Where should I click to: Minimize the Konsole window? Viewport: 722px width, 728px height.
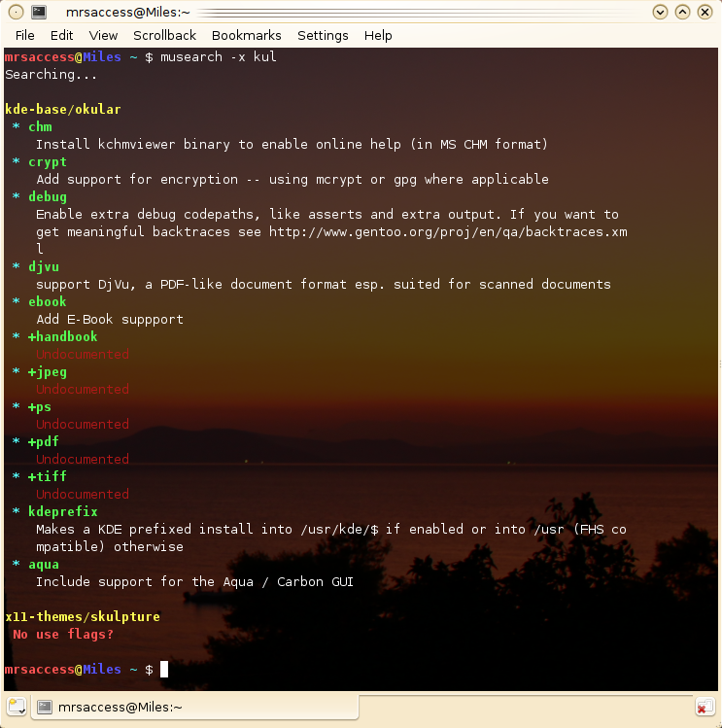(x=661, y=12)
